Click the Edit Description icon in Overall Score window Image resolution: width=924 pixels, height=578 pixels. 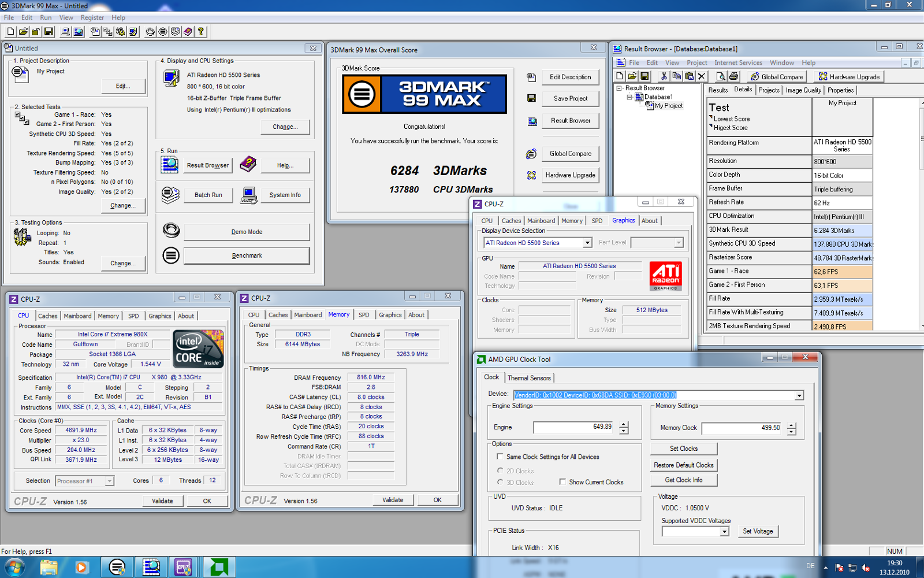pos(531,77)
